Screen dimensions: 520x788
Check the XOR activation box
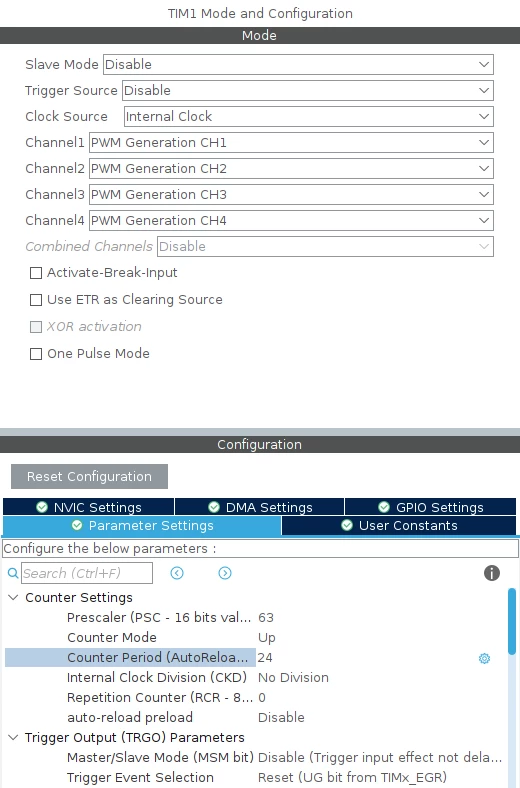pyautogui.click(x=36, y=327)
